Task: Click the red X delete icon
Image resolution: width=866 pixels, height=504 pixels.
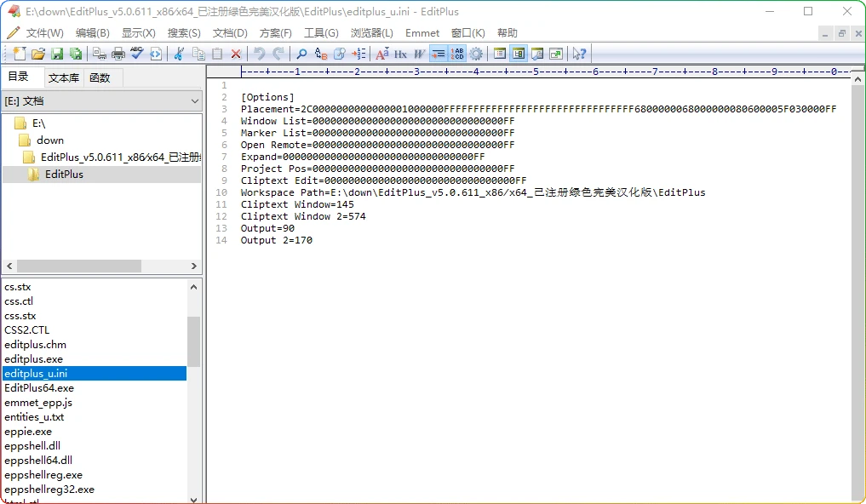Action: (236, 54)
